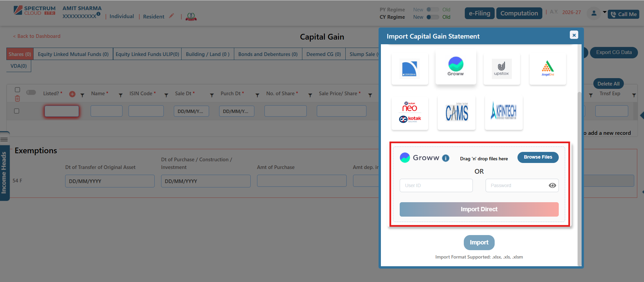Choose the KFintech import tile

pyautogui.click(x=503, y=112)
